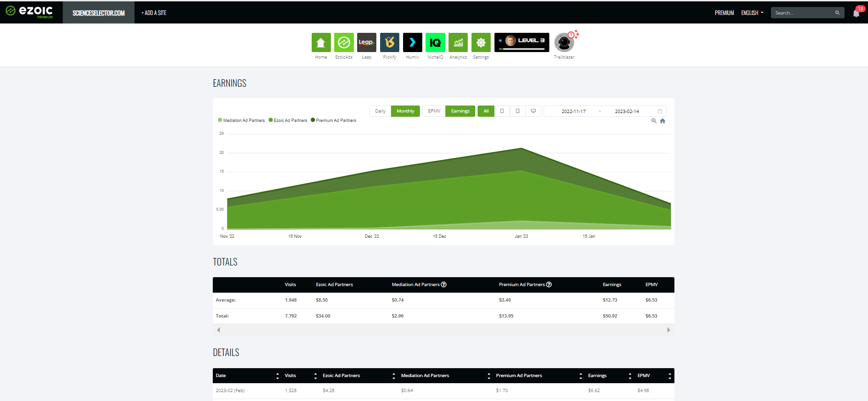This screenshot has height=401, width=868.
Task: Open the Trailblazer astronaut icon
Action: point(564,43)
